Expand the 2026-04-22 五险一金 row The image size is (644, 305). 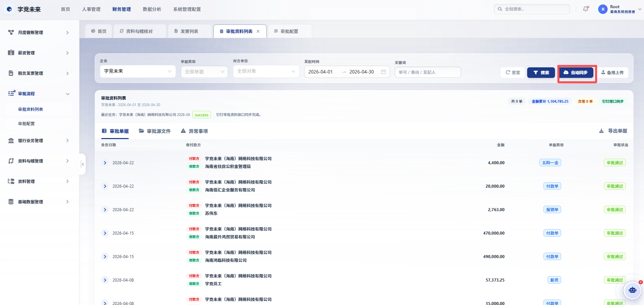pyautogui.click(x=105, y=163)
